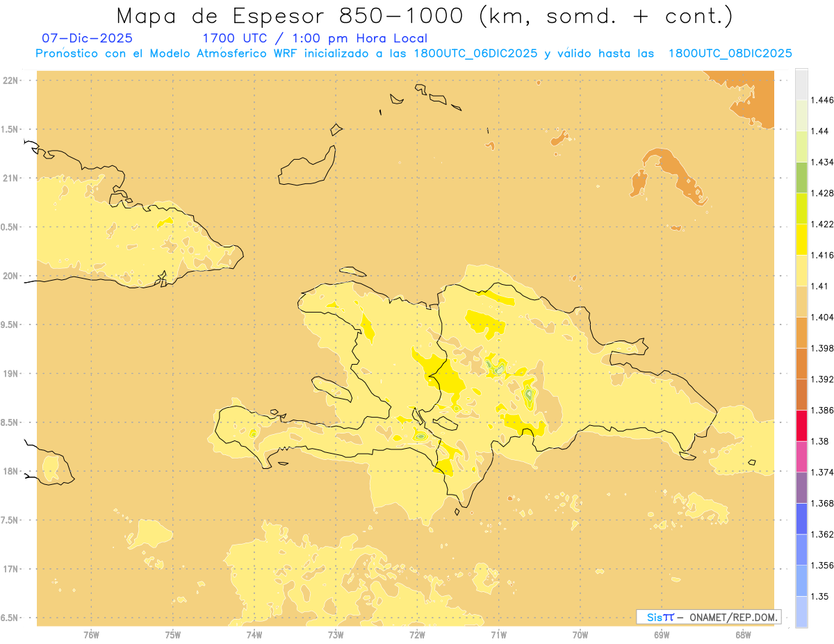This screenshot has height=644, width=834.
Task: Click the colorbar value '1.362'
Action: point(821,534)
